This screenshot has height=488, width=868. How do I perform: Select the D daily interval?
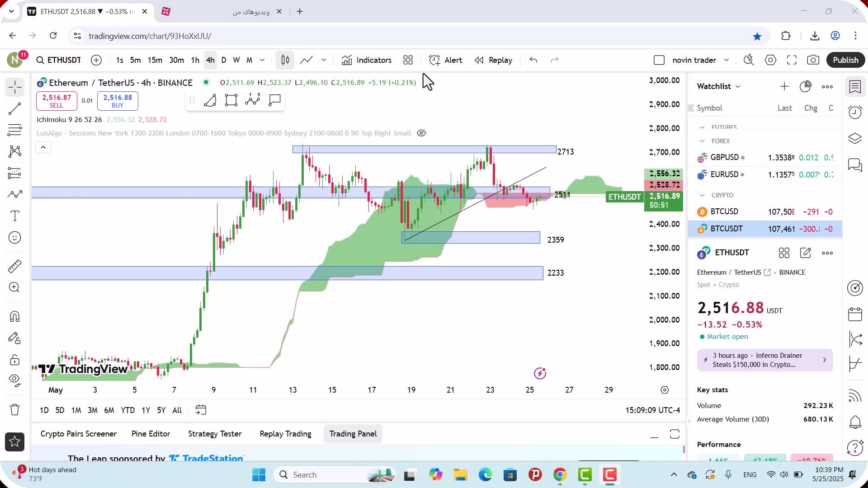pos(224,60)
